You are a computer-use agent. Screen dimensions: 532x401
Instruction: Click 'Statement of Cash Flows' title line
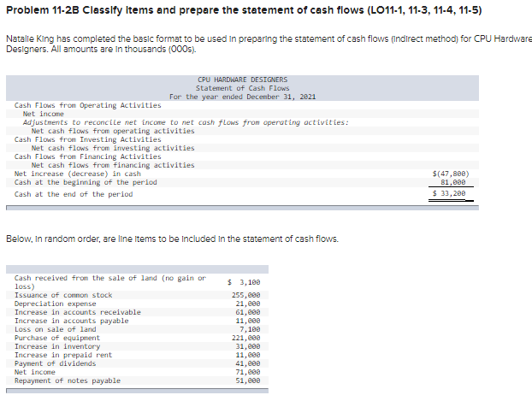point(242,88)
